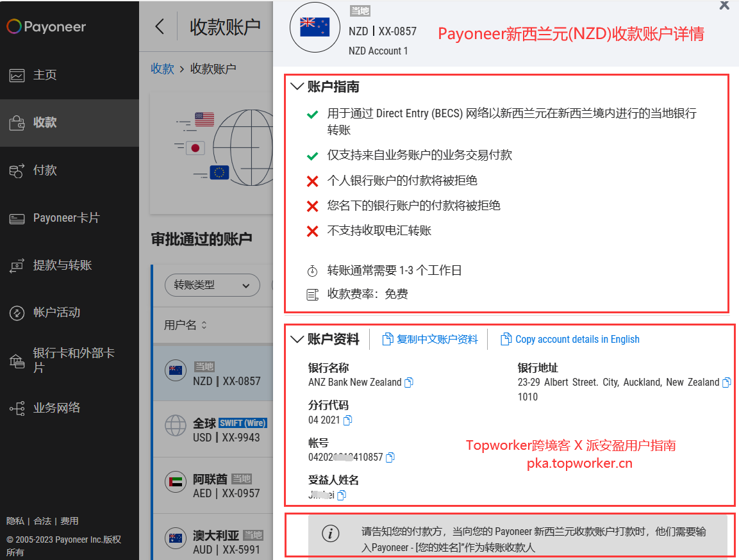
Task: Click the Australia flag icon in account list
Action: (176, 538)
